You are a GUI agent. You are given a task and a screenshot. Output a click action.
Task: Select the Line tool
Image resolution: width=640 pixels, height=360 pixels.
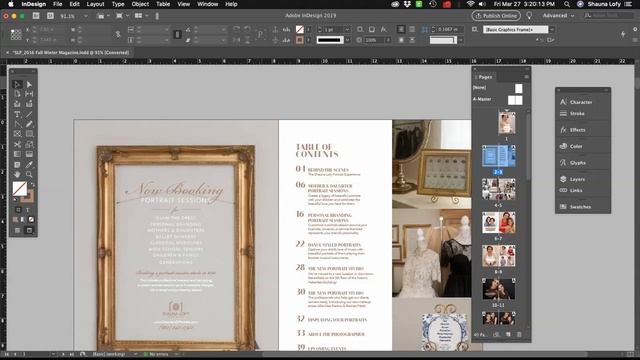pyautogui.click(x=29, y=114)
